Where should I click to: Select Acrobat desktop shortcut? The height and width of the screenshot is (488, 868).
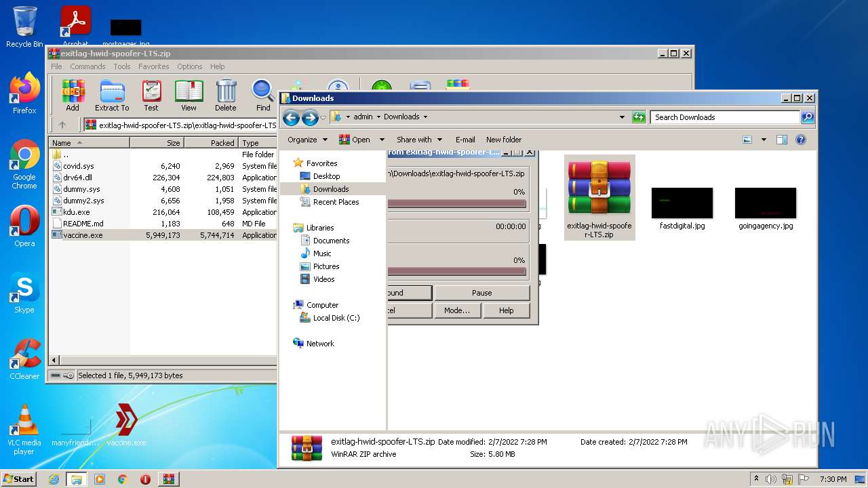click(x=75, y=26)
